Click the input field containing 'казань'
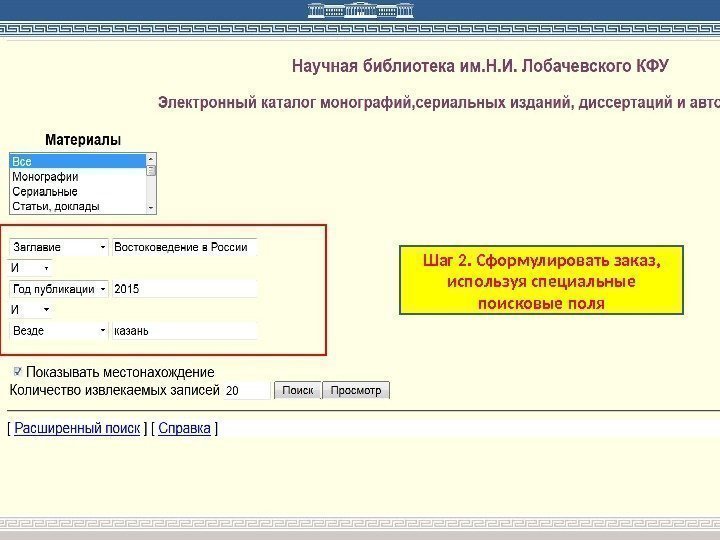The width and height of the screenshot is (720, 540). [185, 331]
